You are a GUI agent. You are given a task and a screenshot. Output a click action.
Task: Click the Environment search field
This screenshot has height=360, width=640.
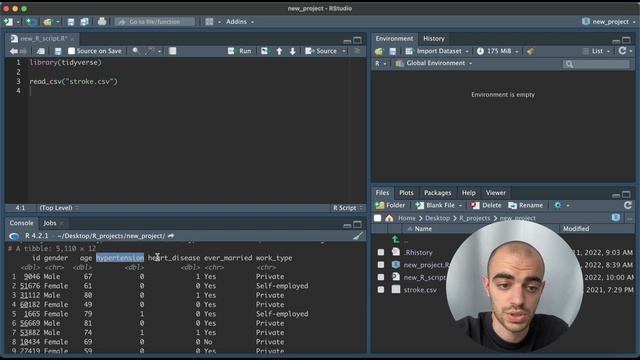(596, 64)
